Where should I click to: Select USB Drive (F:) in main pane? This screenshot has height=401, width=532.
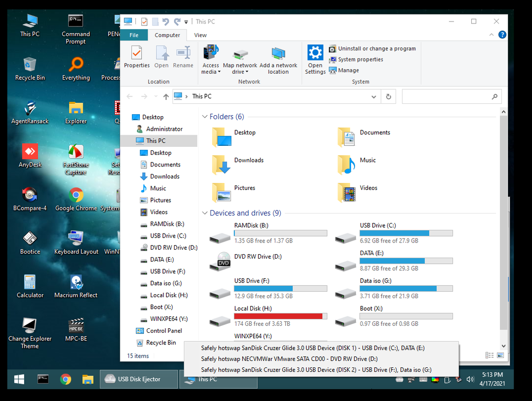tap(268, 289)
